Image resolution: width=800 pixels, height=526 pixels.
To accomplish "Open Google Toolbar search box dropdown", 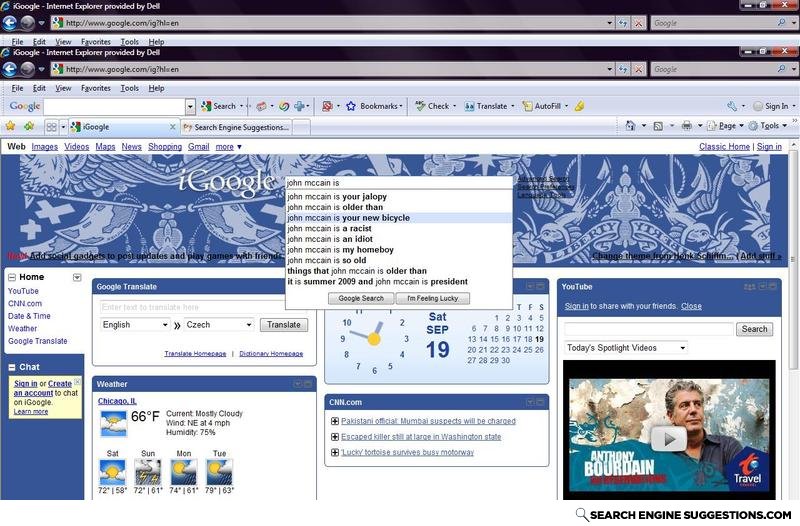I will pyautogui.click(x=190, y=107).
